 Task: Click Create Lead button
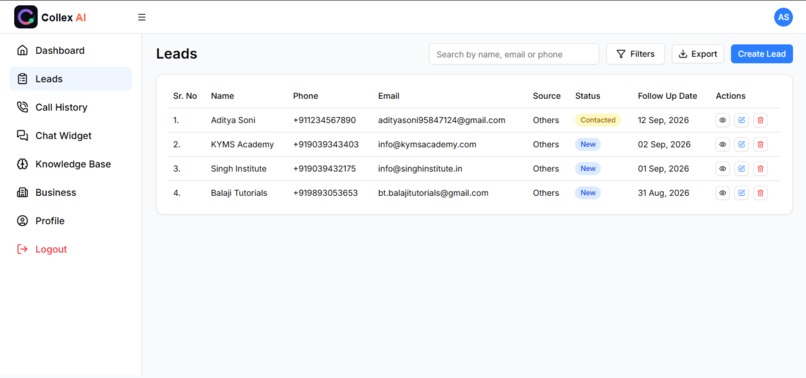click(762, 54)
